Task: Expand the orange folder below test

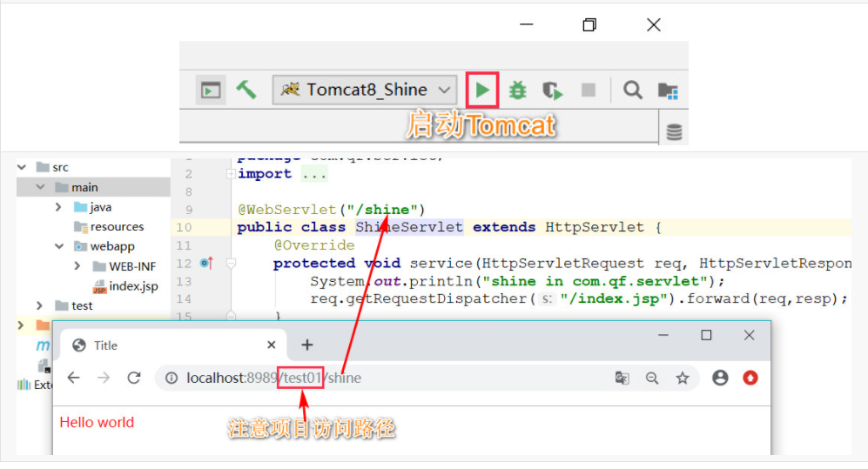Action: pos(21,325)
